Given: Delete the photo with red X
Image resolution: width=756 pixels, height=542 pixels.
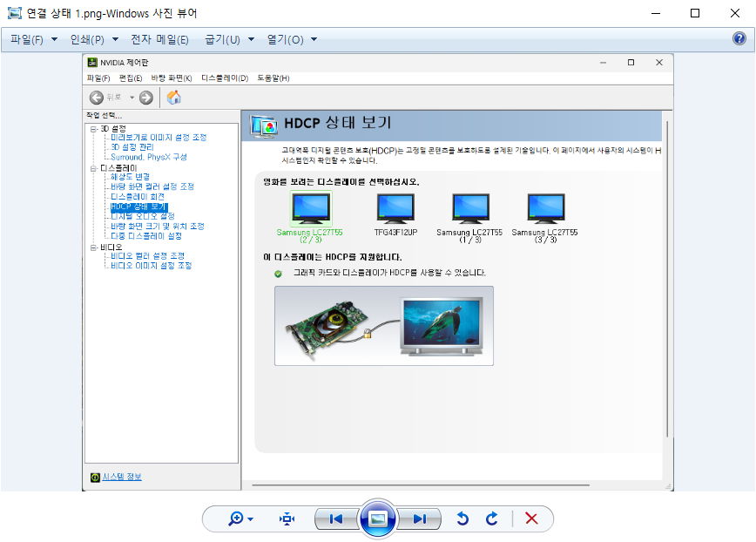Looking at the screenshot, I should 531,518.
